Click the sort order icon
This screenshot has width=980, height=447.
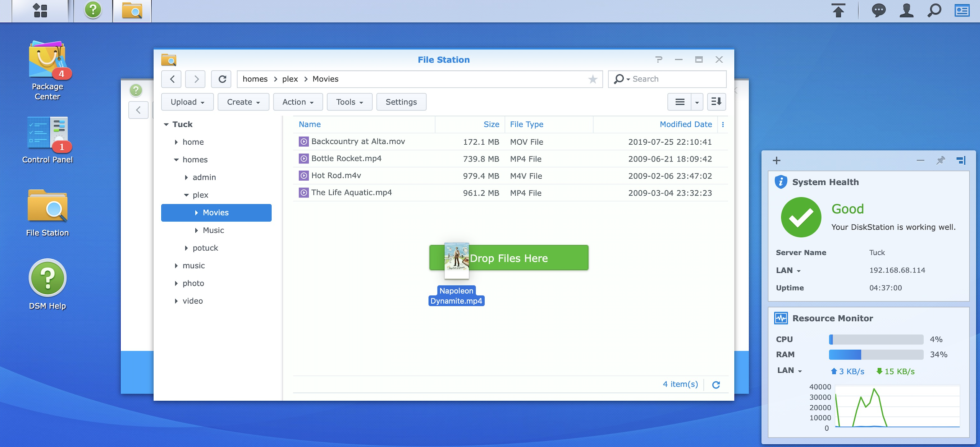click(716, 102)
